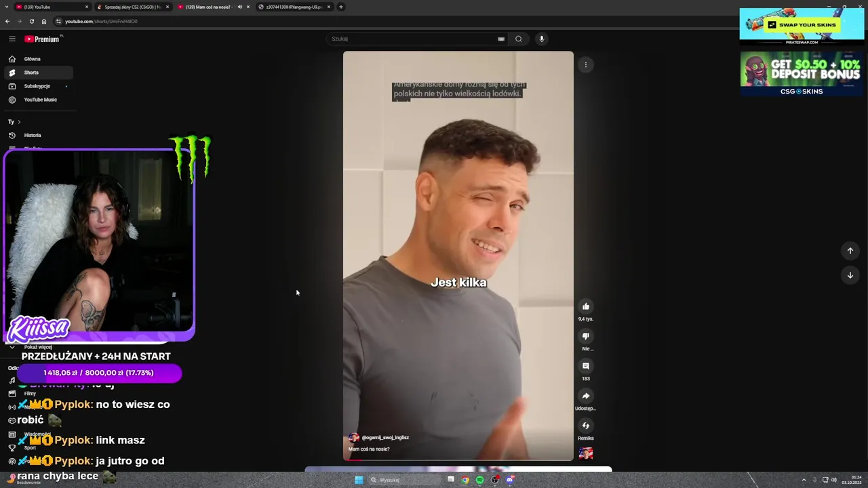Show hidden system tray icons chevron
This screenshot has height=488, width=868.
point(804,480)
